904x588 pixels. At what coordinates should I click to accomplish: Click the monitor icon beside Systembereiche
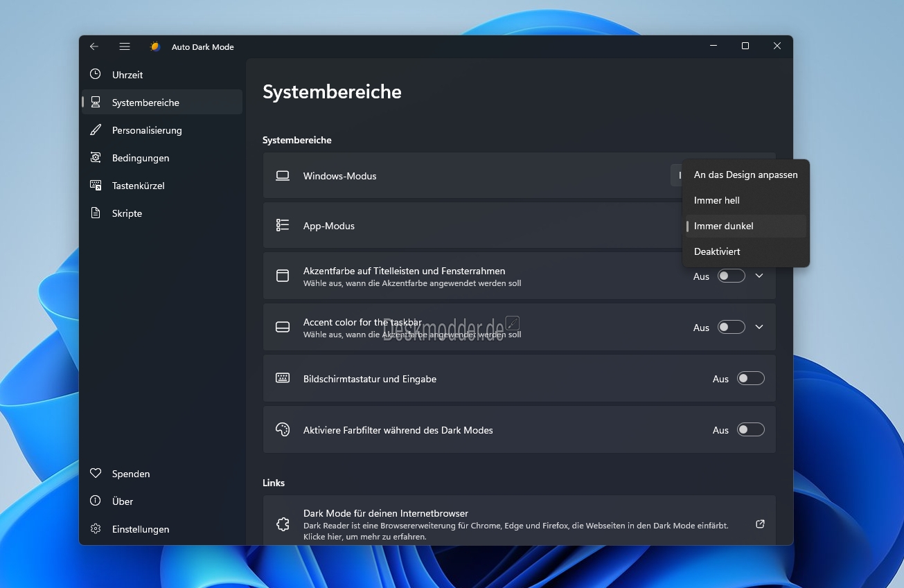pyautogui.click(x=96, y=102)
